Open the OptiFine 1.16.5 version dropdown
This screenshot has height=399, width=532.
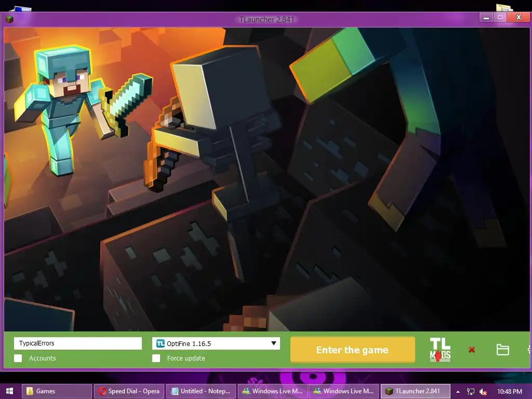(216, 343)
